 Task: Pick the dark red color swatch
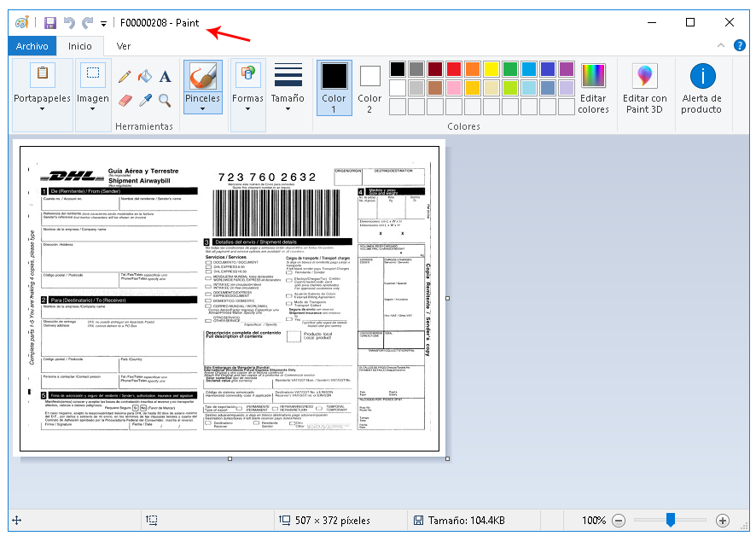click(435, 69)
